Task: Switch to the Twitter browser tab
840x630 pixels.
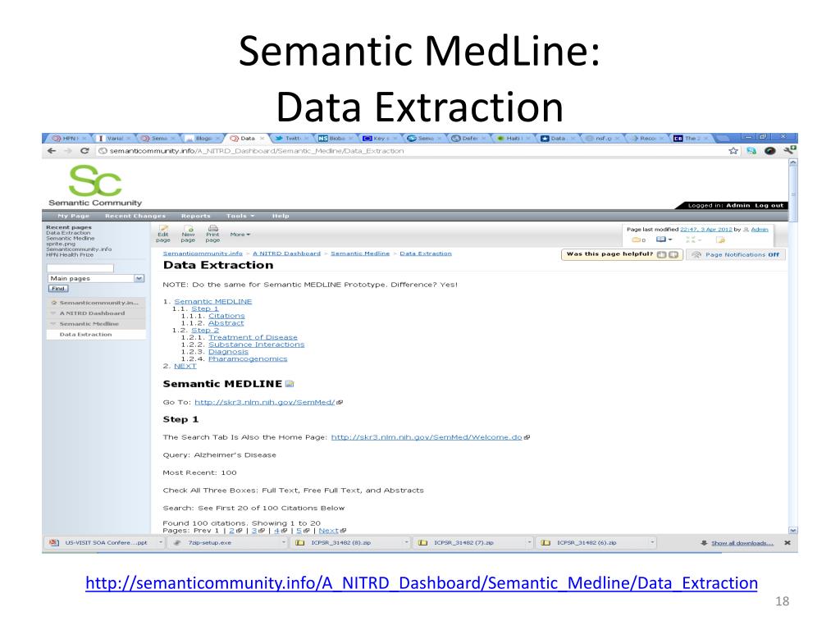Action: [292, 138]
